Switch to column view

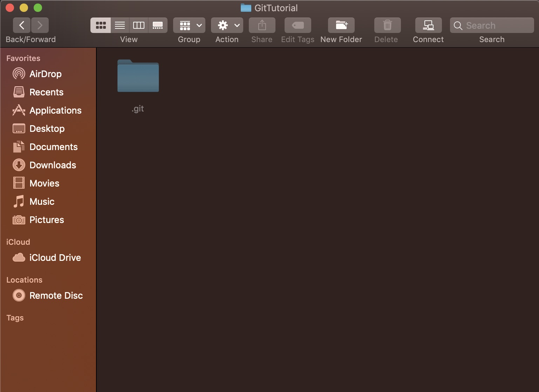click(x=139, y=25)
